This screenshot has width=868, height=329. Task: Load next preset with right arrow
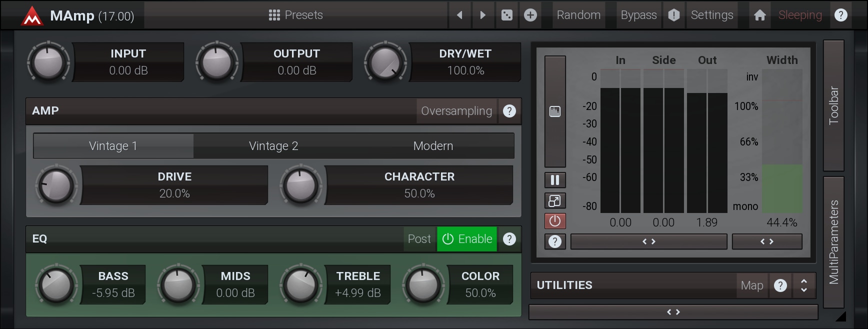(x=482, y=15)
